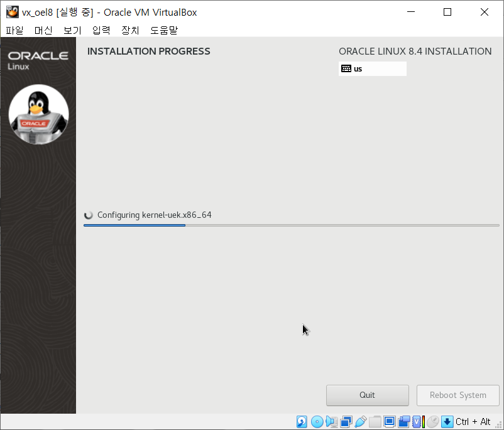Open the audio status icon

331,422
